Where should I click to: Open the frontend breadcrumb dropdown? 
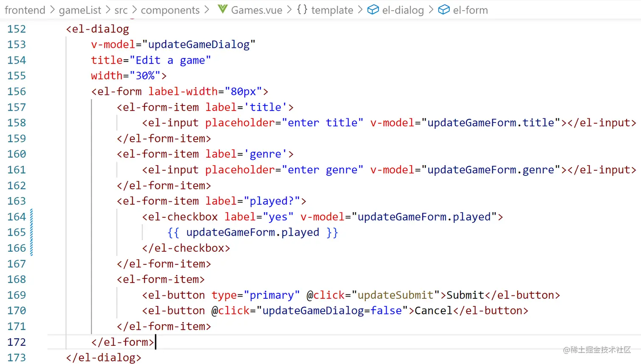(25, 10)
